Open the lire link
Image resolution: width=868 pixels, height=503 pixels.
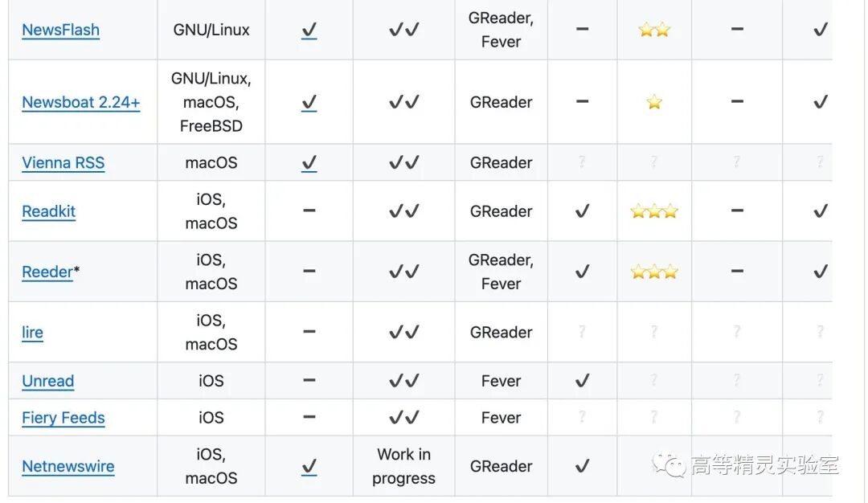pyautogui.click(x=32, y=332)
